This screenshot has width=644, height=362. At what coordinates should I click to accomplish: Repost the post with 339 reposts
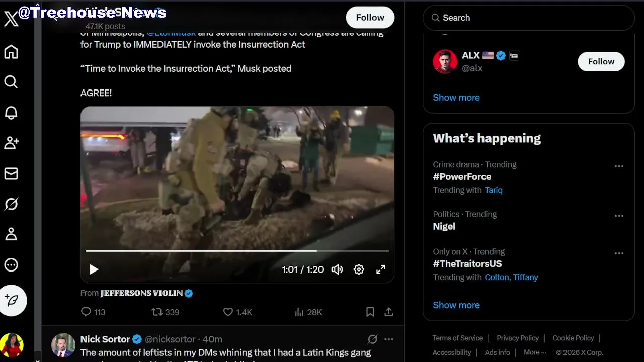click(157, 312)
